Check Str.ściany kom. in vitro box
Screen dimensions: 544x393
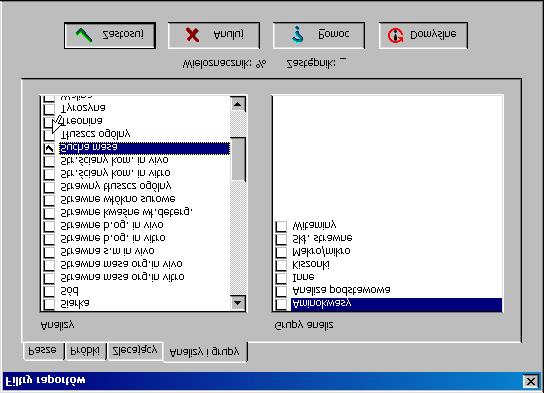click(49, 174)
